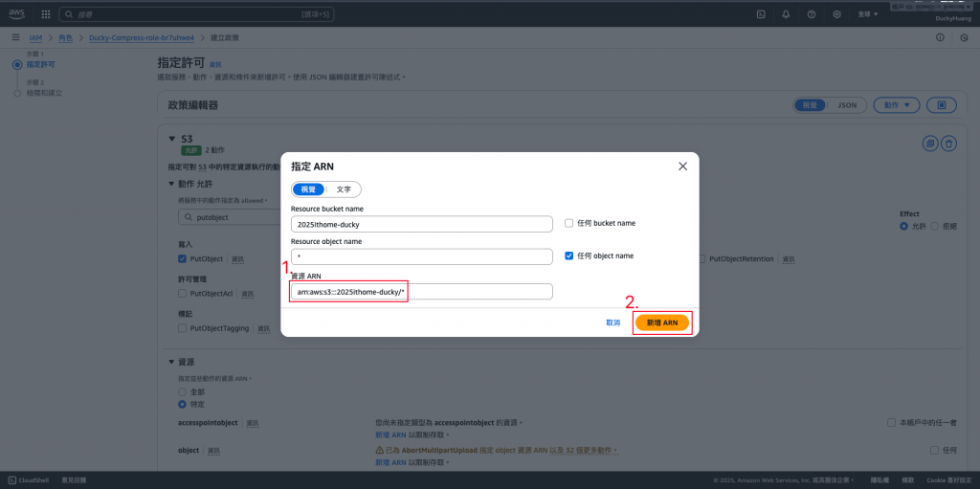The image size is (980, 489).
Task: Select step 指定許可 in sidebar
Action: click(x=40, y=64)
